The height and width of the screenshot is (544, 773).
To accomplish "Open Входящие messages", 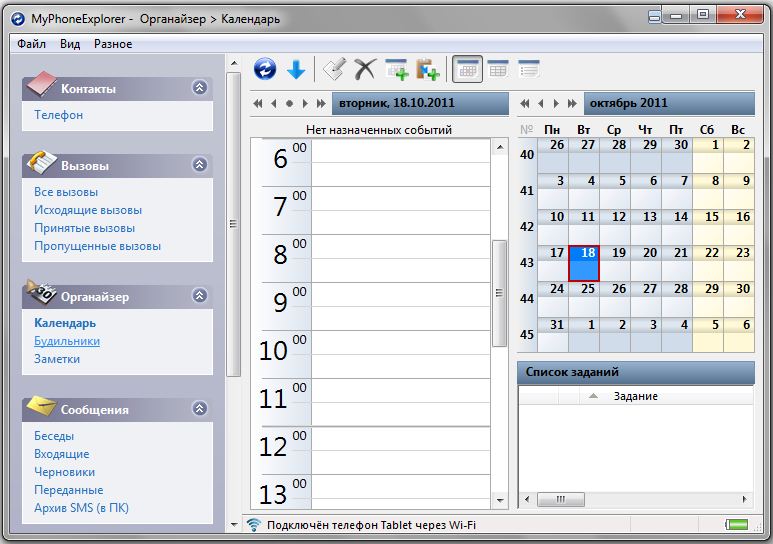I will tap(62, 454).
